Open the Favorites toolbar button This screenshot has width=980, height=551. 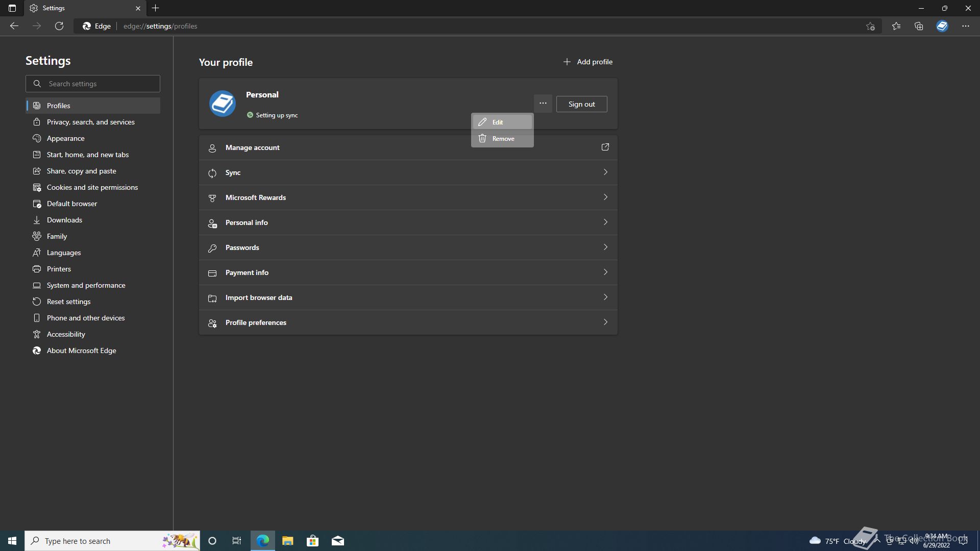pyautogui.click(x=896, y=26)
